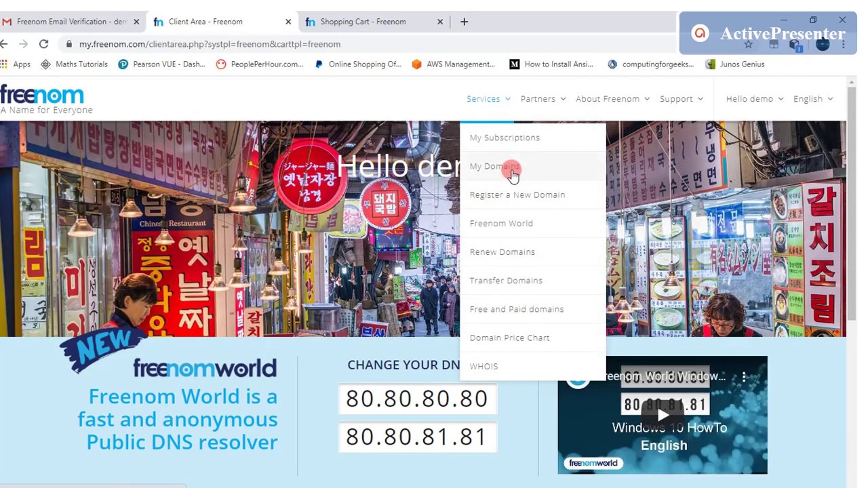Select My Subscriptions menu item
Screen dimensions: 868x488
pos(532,138)
